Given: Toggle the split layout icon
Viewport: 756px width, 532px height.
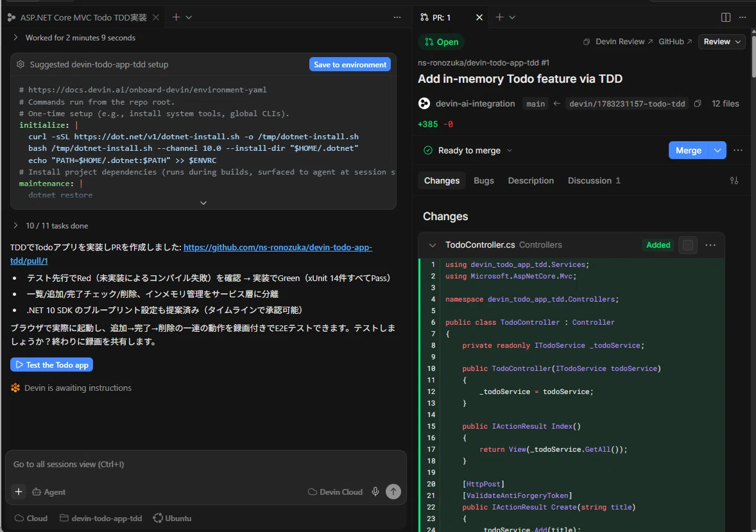Looking at the screenshot, I should click(x=726, y=17).
